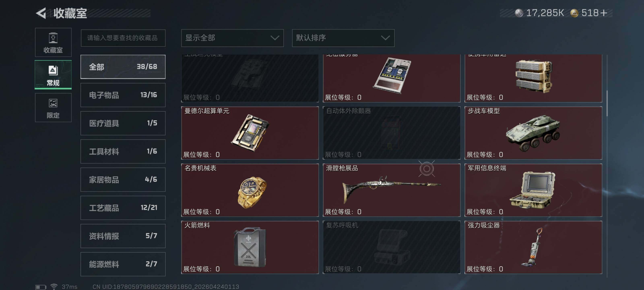Select the 名贵机械表 gold watch item
This screenshot has width=644, height=290.
coord(250,190)
